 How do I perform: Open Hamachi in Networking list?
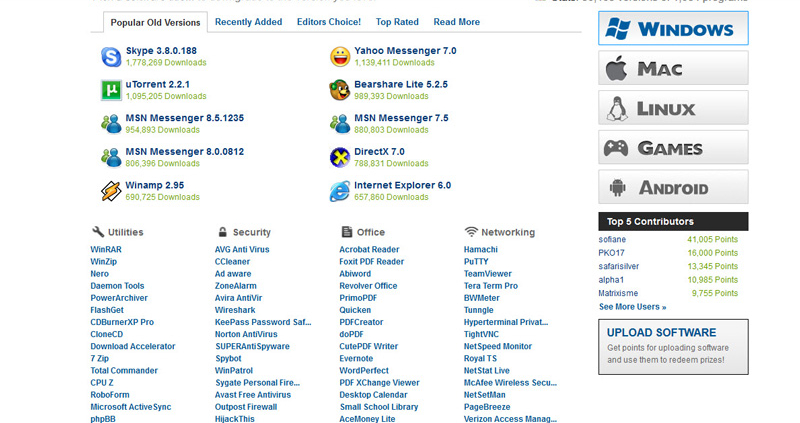pos(481,250)
